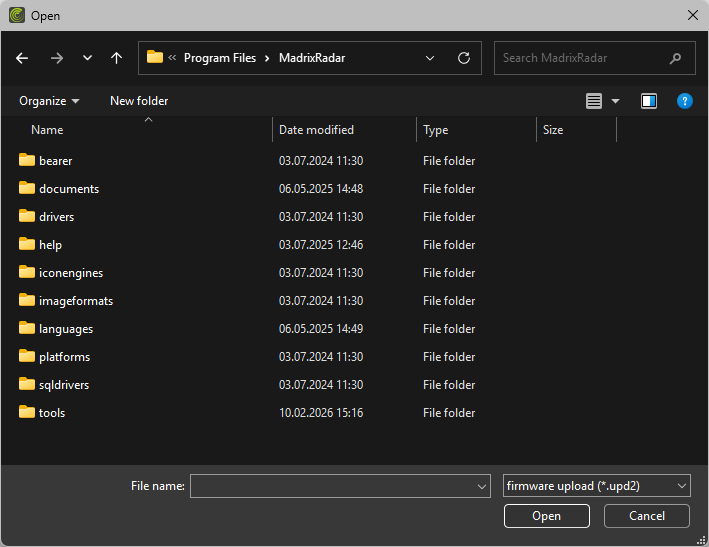Click the forward navigation arrow
The height and width of the screenshot is (547, 709).
[57, 58]
